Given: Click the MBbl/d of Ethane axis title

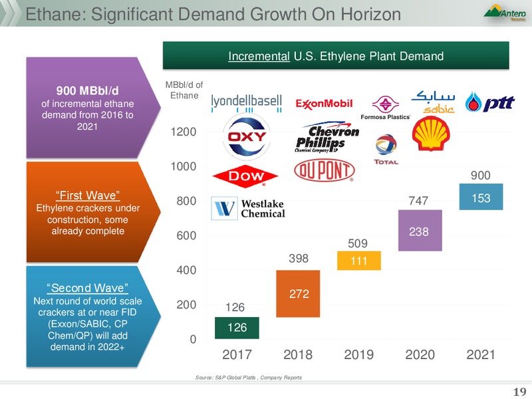Looking at the screenshot, I should point(184,90).
